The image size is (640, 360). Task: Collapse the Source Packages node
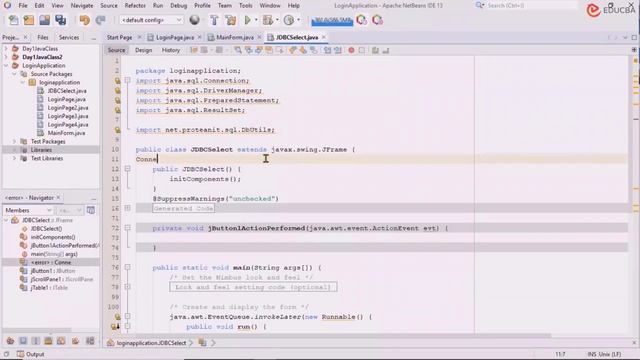[14, 74]
